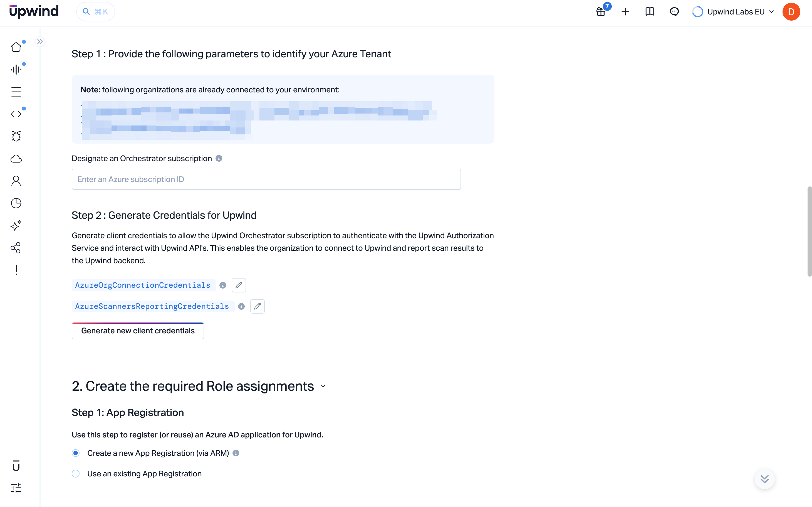Show info for AzureOrgConnectionCredentials

pos(222,285)
